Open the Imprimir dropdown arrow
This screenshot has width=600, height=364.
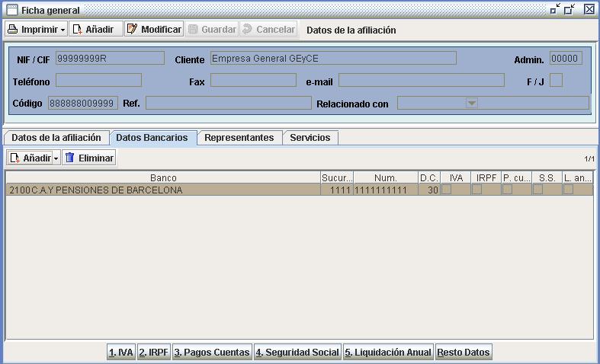pos(63,30)
